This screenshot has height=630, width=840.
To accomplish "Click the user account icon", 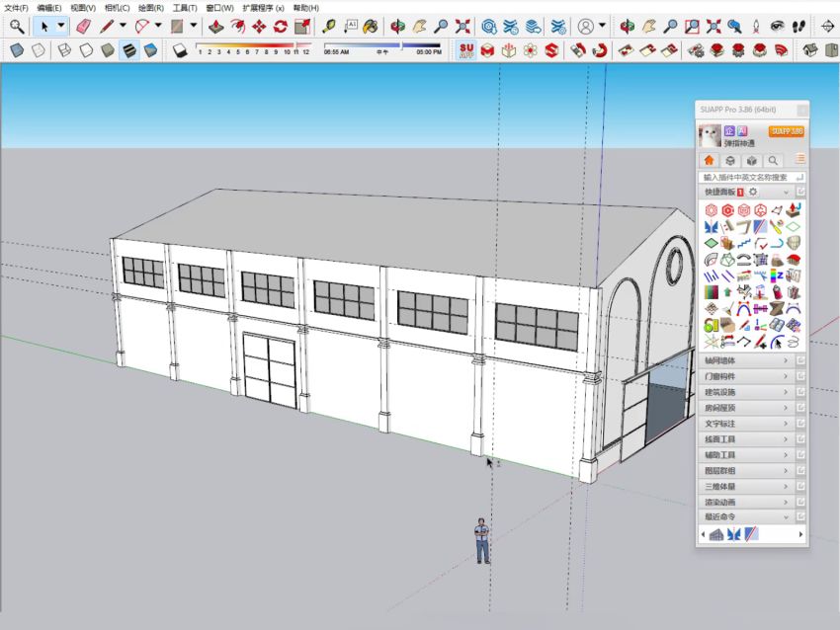I will (586, 27).
